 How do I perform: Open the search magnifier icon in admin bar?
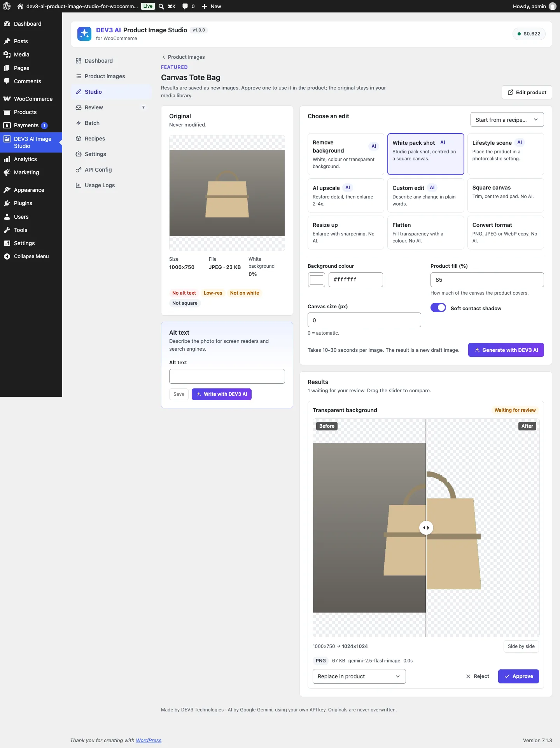(x=161, y=6)
